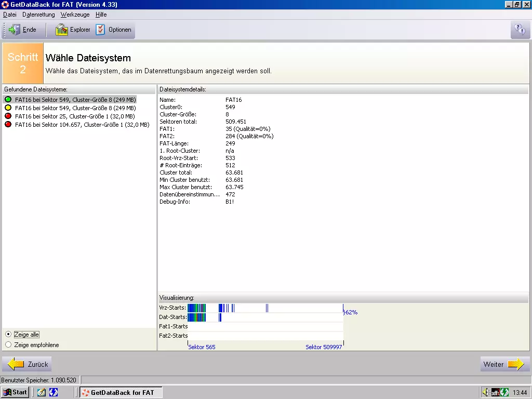
Task: Click the taskbar clock showing 13:44
Action: [520, 393]
